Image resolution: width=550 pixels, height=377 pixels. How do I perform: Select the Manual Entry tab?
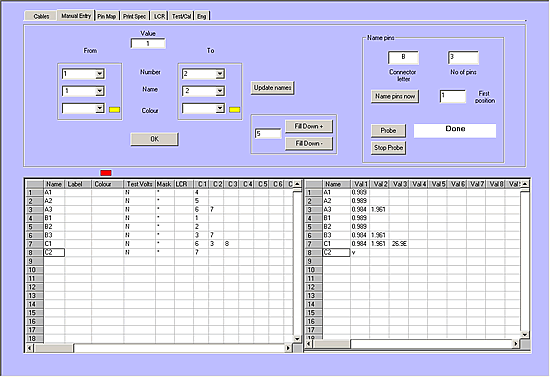(76, 16)
